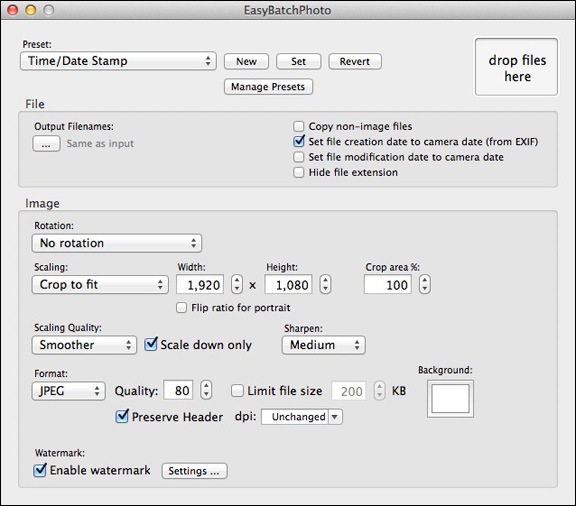Open the Rotation dropdown set to No rotation

[x=117, y=243]
